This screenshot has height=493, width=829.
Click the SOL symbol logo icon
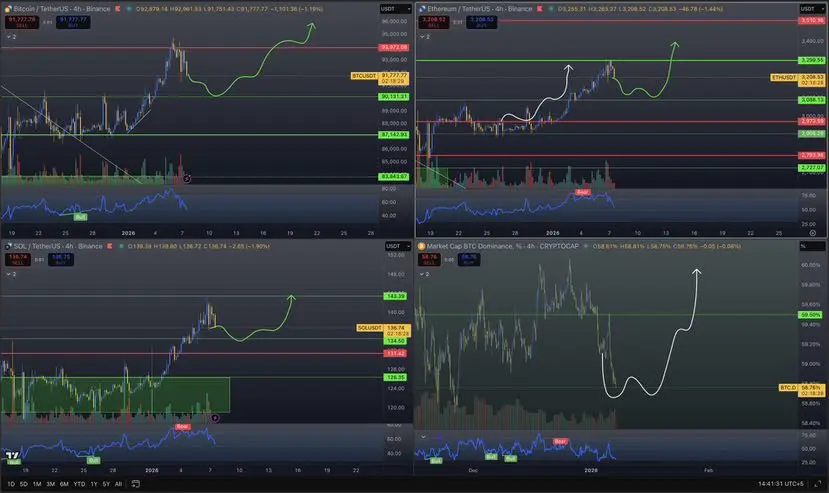click(8, 246)
